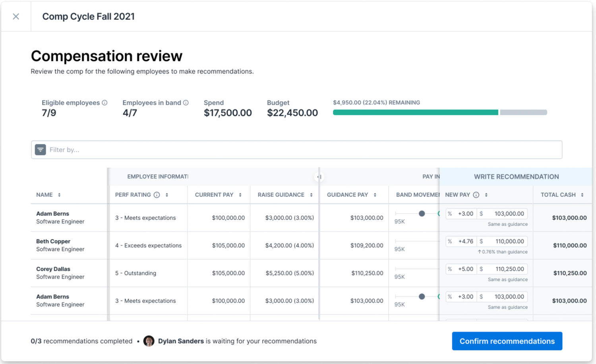Screen dimensions: 596x364
Task: Click the Confirm recommendations button
Action: click(x=507, y=341)
